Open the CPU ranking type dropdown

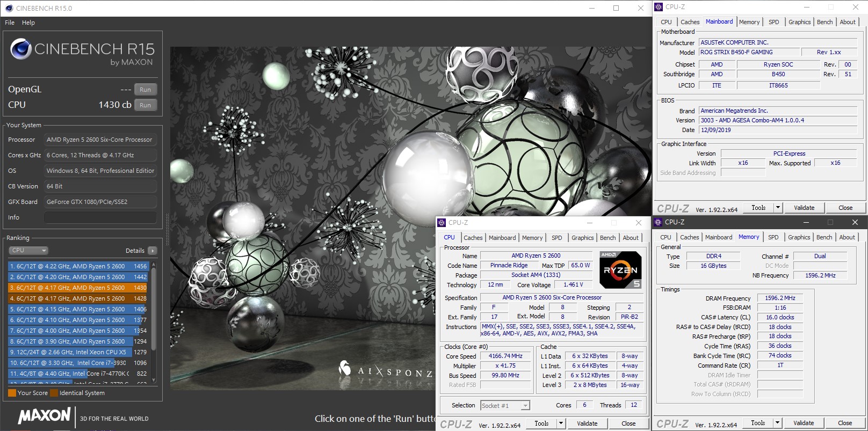(x=28, y=251)
